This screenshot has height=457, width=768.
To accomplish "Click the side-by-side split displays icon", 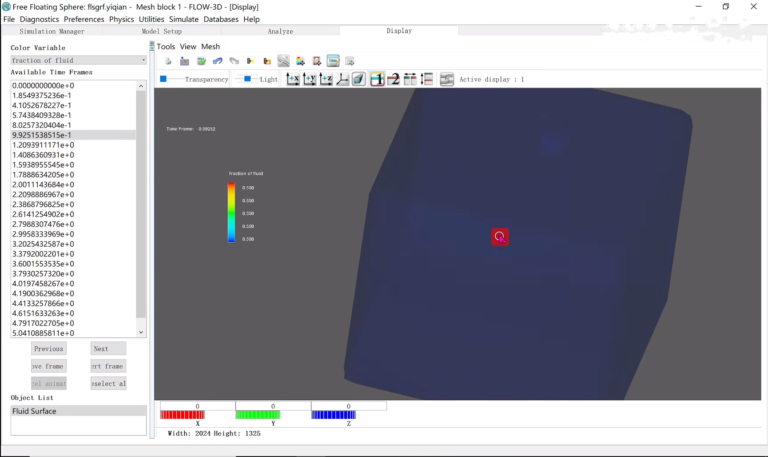I will click(x=410, y=79).
